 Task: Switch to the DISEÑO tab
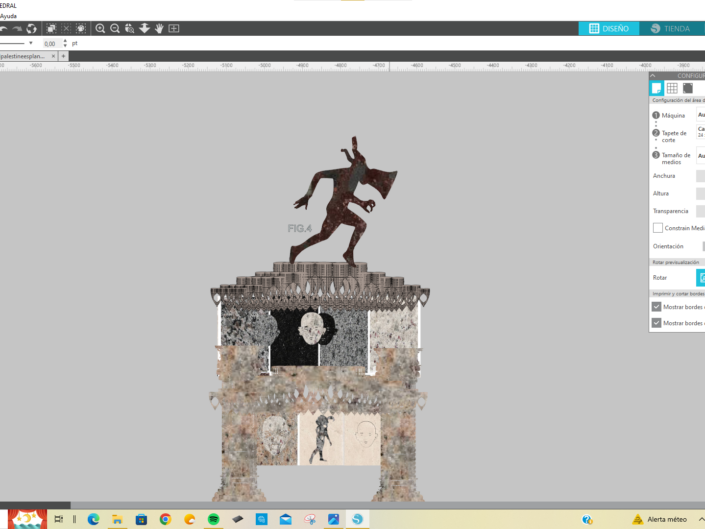tap(609, 29)
